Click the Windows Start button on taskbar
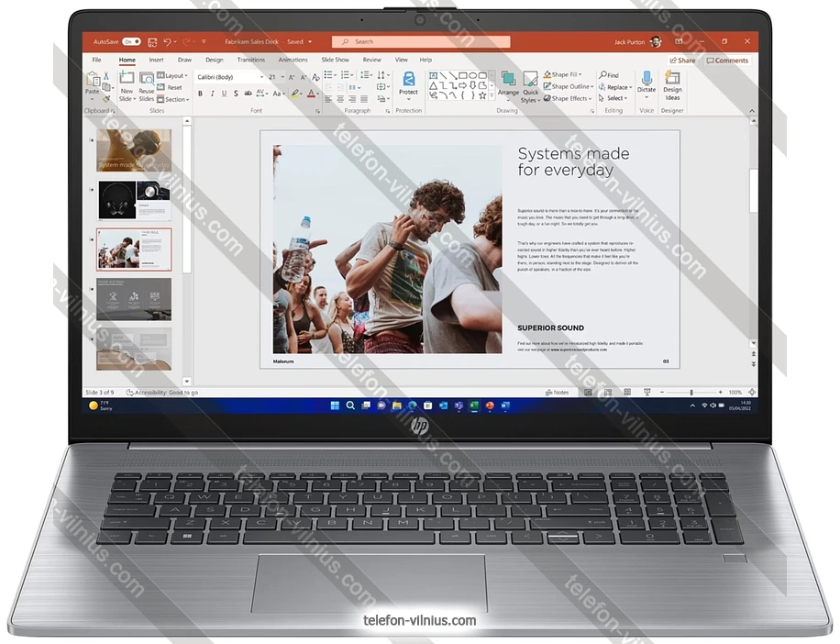Viewport: 840px width, 644px height. [x=335, y=405]
